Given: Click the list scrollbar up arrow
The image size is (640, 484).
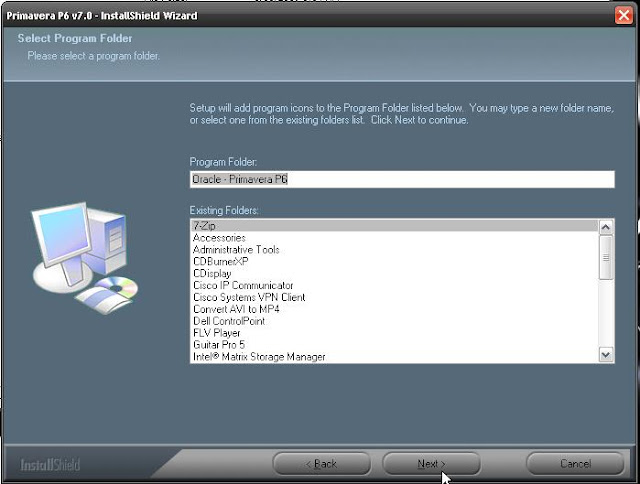Looking at the screenshot, I should click(x=606, y=227).
